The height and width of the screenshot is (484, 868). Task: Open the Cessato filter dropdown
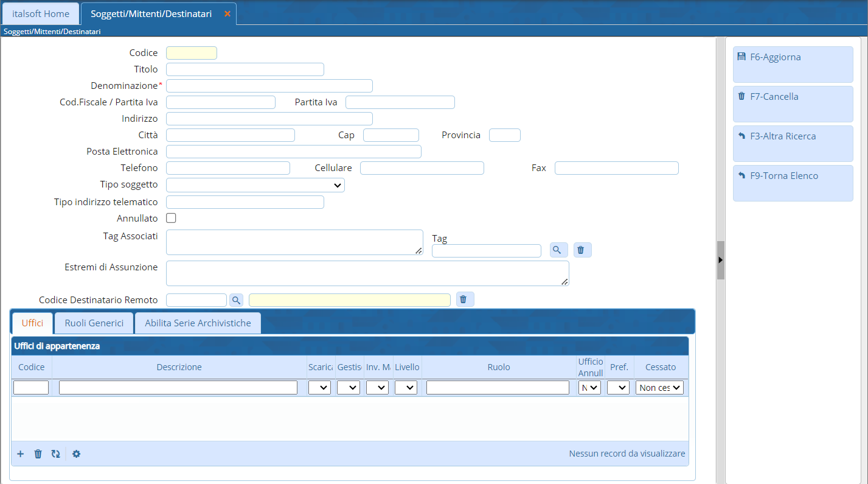pyautogui.click(x=660, y=388)
